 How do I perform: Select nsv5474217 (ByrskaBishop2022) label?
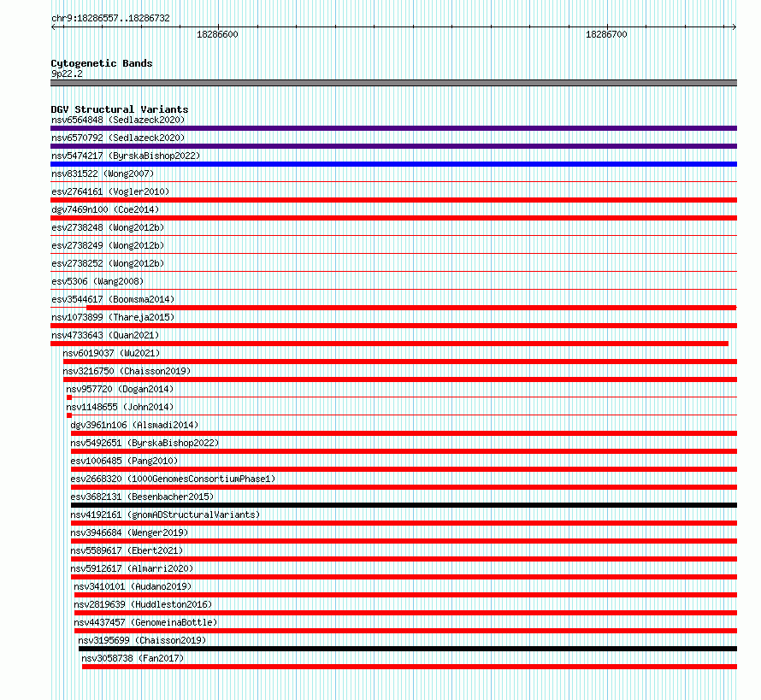tap(126, 156)
